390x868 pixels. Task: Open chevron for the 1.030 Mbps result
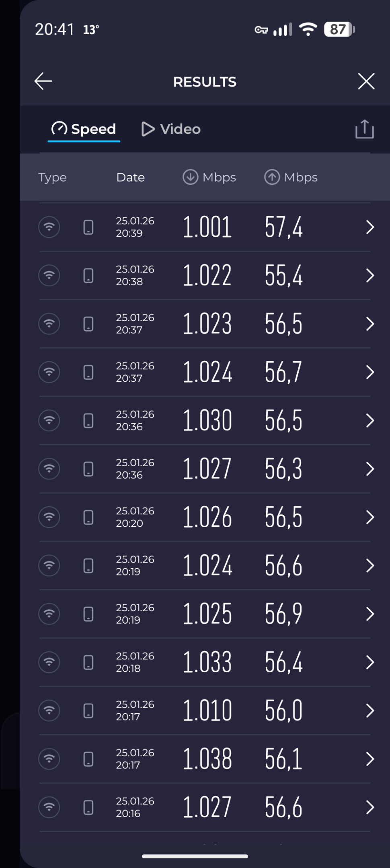370,421
